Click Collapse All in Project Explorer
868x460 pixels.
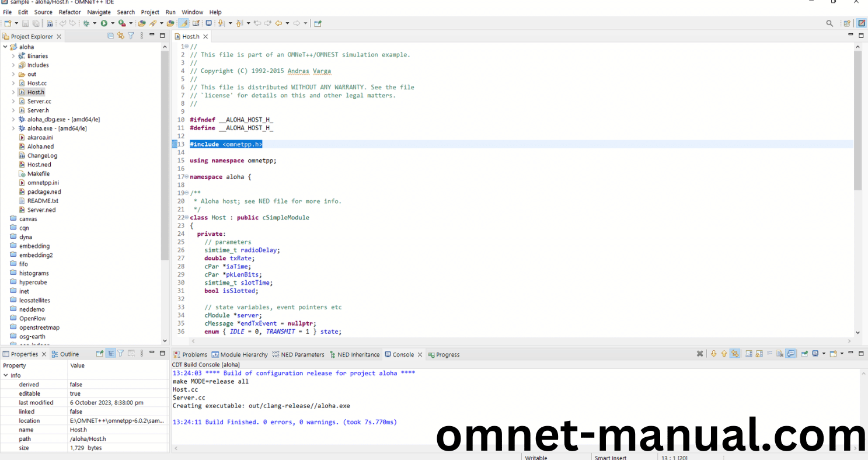tap(111, 36)
